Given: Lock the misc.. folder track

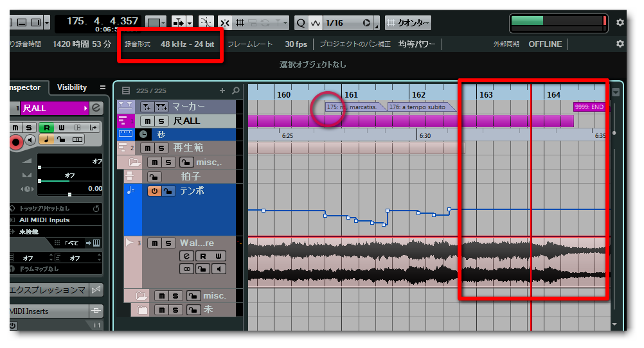Looking at the screenshot, I should point(186,162).
